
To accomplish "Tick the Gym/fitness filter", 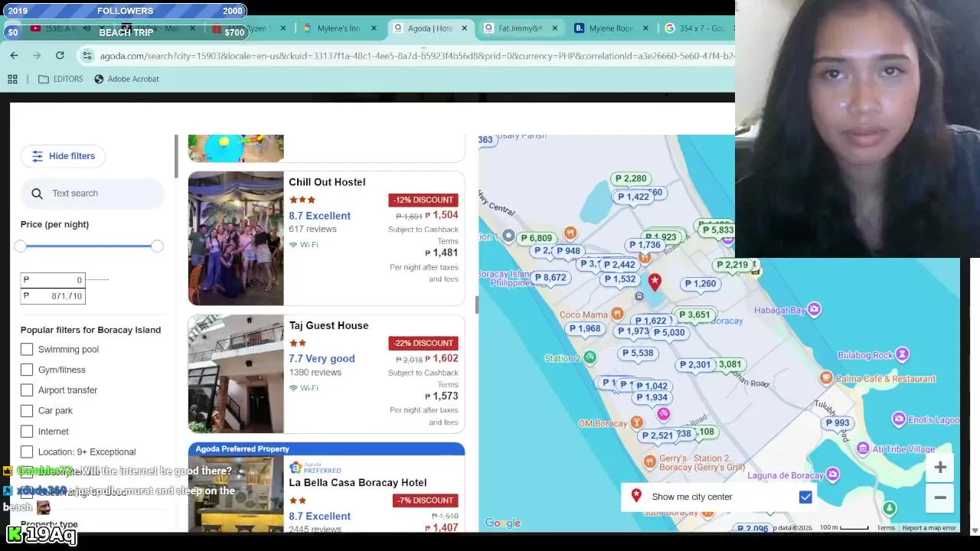I will 27,370.
